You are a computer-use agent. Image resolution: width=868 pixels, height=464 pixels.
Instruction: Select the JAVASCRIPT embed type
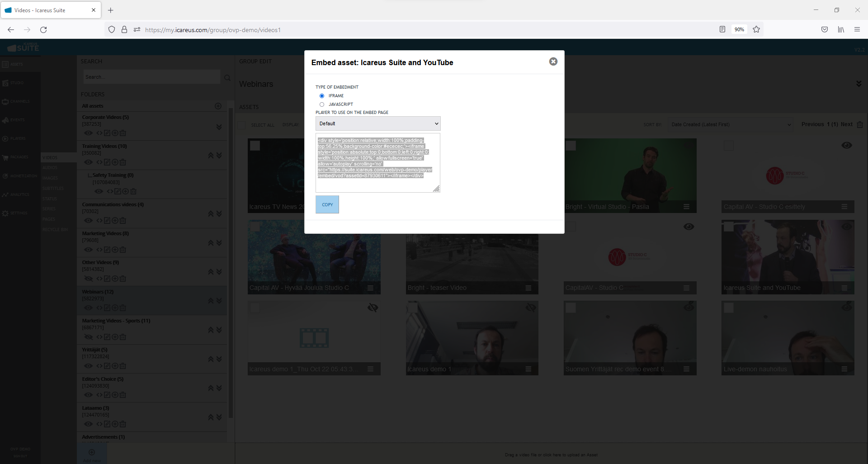[322, 104]
